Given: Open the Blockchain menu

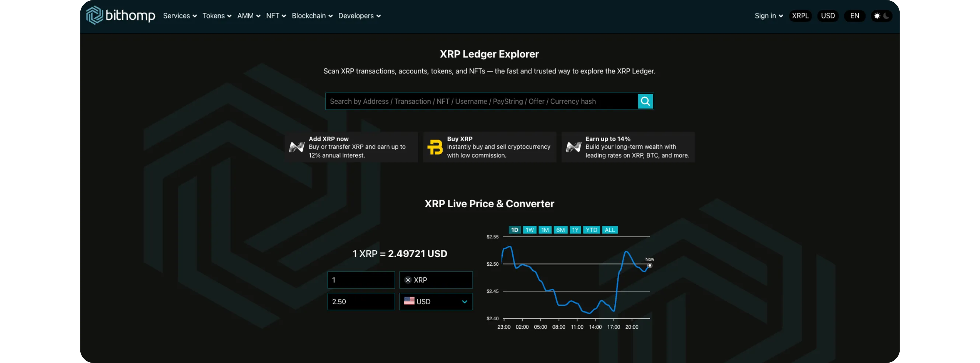Looking at the screenshot, I should (312, 16).
